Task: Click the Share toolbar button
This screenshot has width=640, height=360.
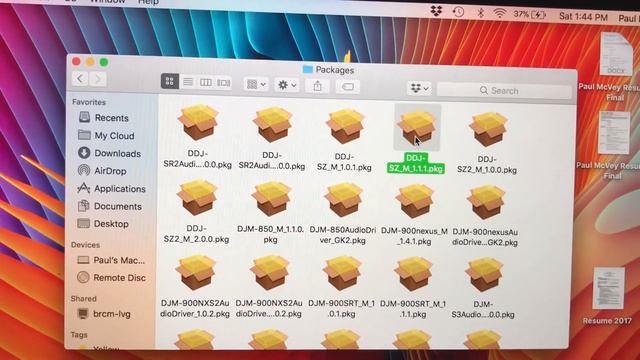Action: (x=318, y=86)
